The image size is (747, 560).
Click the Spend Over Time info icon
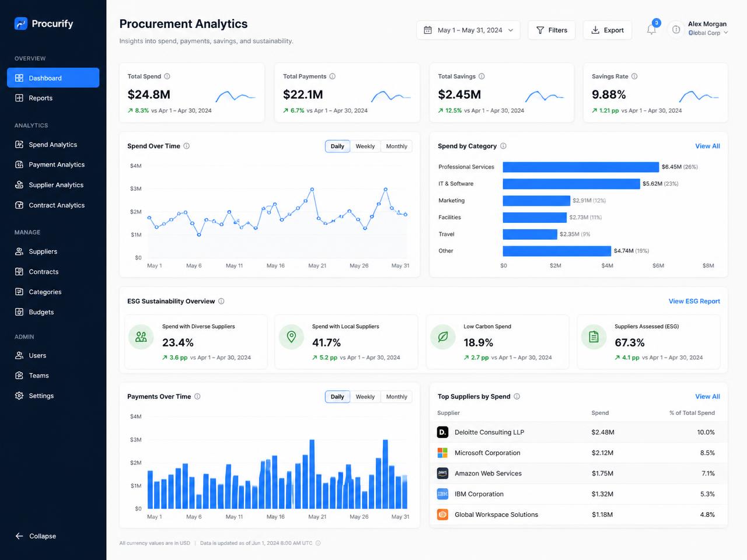tap(187, 146)
